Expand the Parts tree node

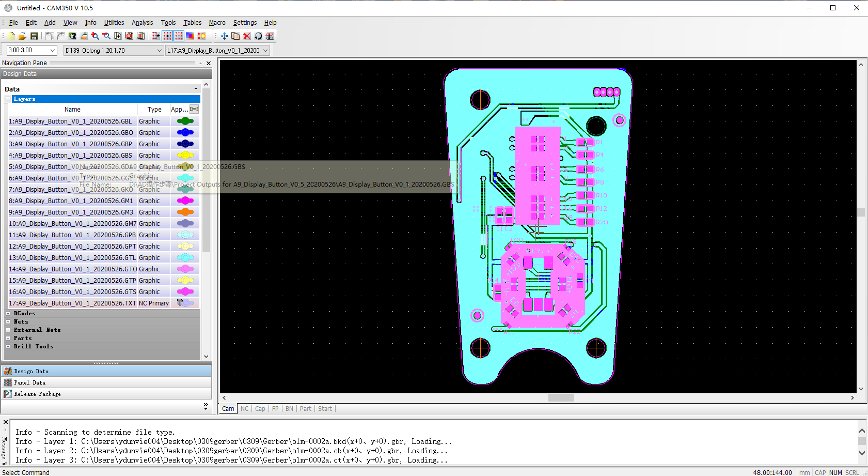[x=8, y=338]
